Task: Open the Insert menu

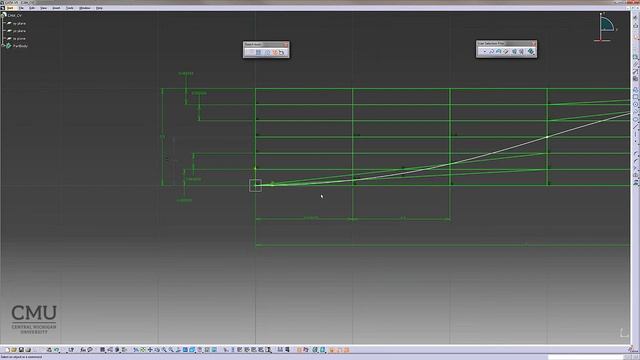Action: point(56,8)
